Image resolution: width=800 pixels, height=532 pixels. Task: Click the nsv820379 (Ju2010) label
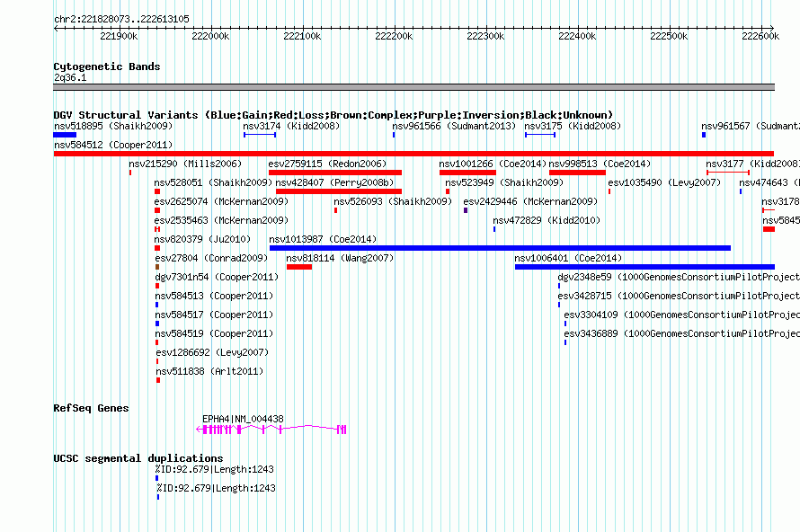click(x=202, y=239)
